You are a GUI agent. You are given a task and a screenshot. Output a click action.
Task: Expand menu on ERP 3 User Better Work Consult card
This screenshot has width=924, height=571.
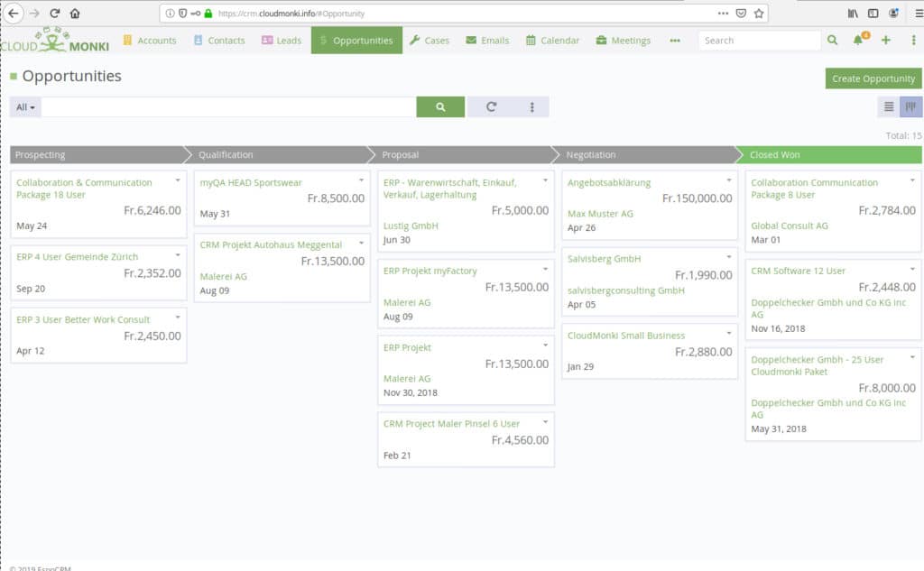click(x=178, y=317)
